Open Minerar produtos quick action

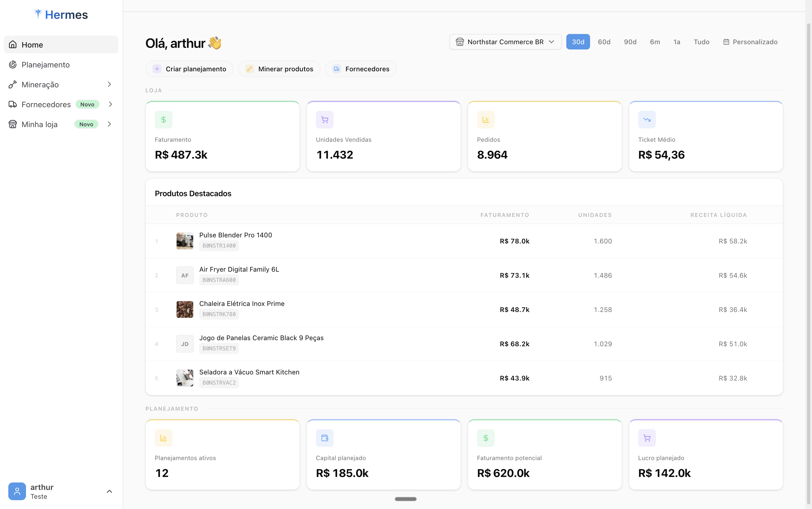pos(279,69)
